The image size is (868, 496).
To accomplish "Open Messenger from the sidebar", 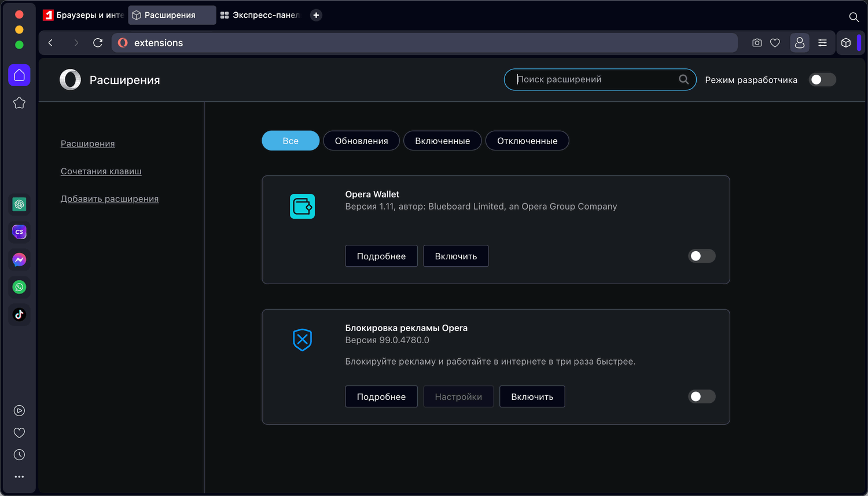I will click(19, 260).
